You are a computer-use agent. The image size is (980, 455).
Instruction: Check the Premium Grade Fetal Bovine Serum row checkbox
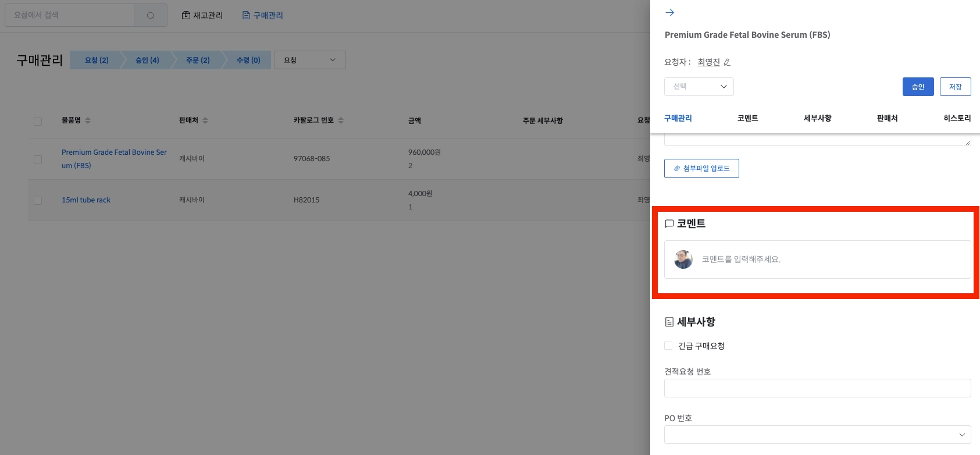(x=38, y=159)
